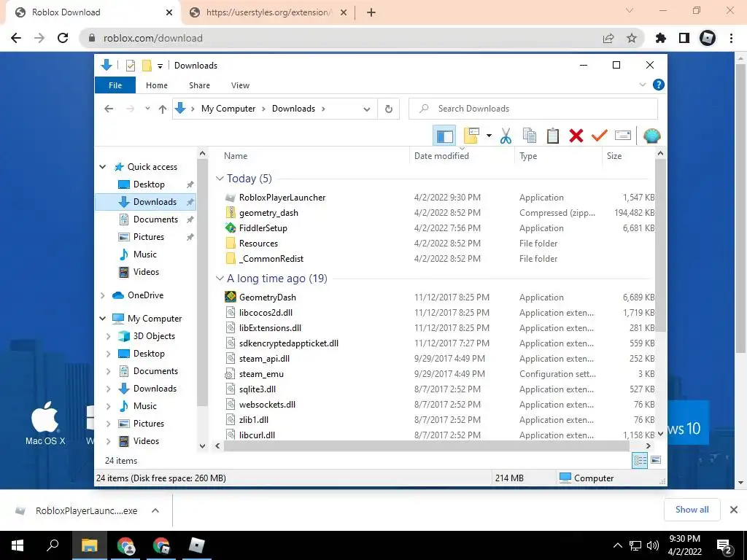Image resolution: width=747 pixels, height=560 pixels.
Task: Click horizontal scrollbar in file list
Action: (426, 446)
